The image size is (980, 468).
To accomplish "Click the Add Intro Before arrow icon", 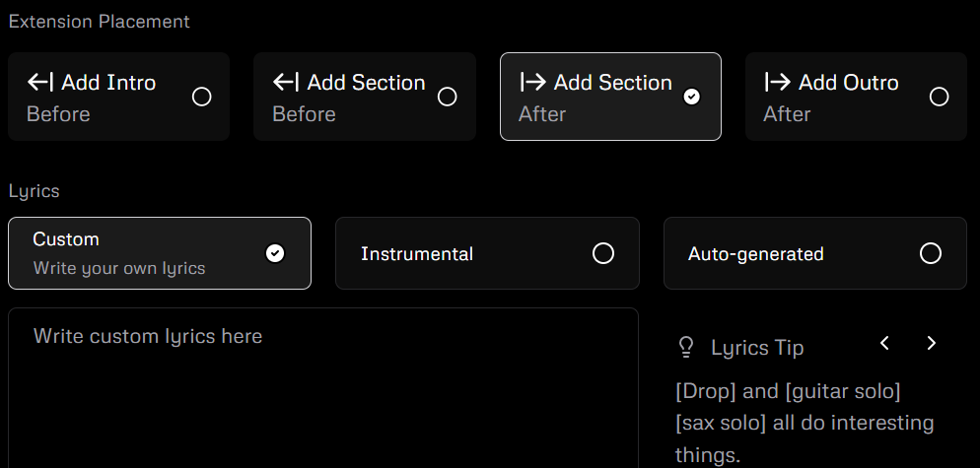I will 40,83.
